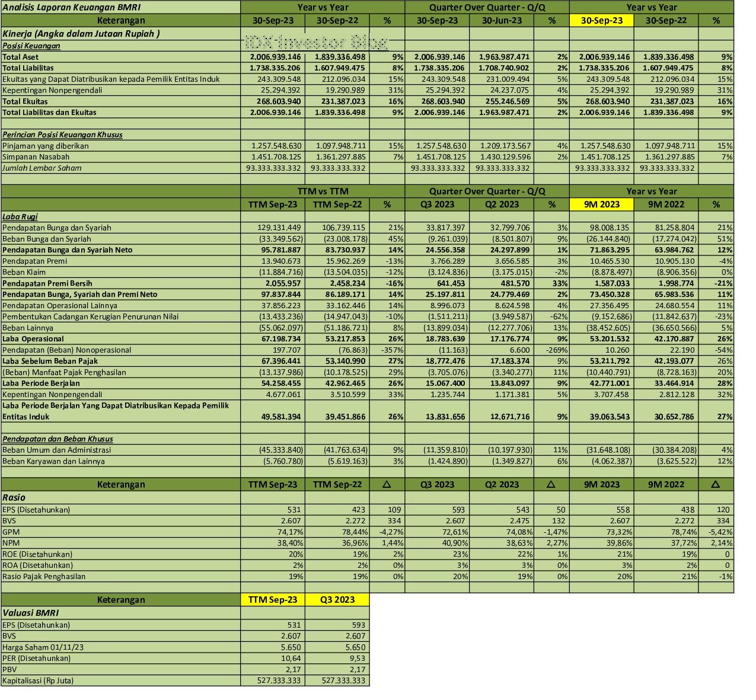The height and width of the screenshot is (700, 756).
Task: Click the 'Laba Operasional' row label
Action: (x=33, y=339)
